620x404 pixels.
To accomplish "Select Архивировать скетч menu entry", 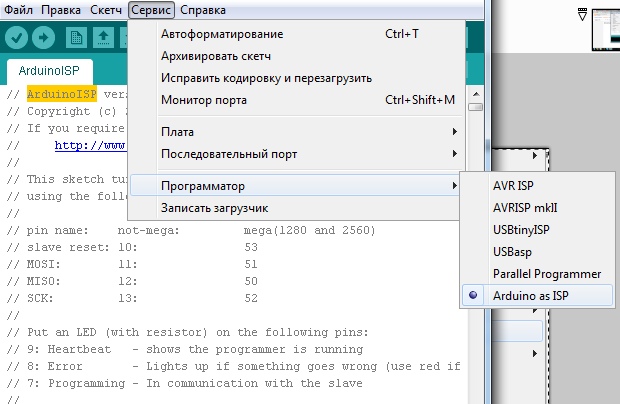I will point(297,56).
